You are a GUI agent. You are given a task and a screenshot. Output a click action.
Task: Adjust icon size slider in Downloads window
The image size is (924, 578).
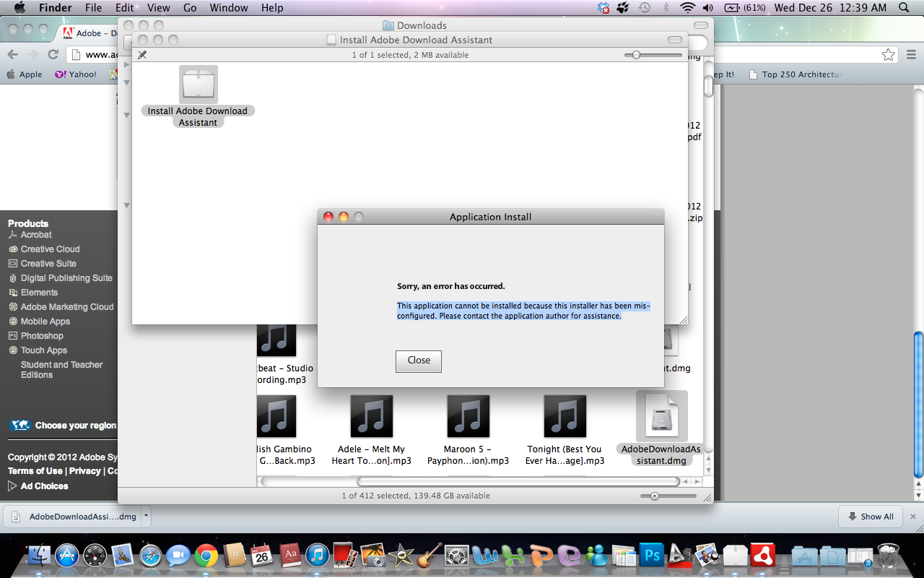coord(668,496)
